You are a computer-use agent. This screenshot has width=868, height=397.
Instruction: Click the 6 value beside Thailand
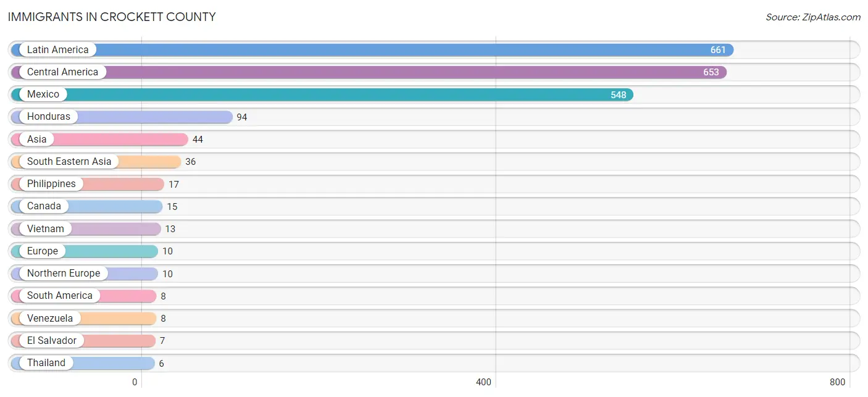click(161, 364)
